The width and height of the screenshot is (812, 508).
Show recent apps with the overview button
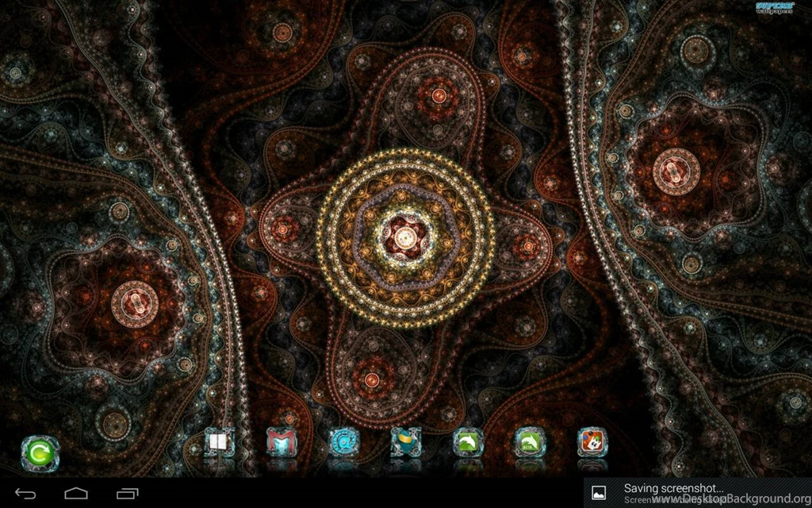tap(127, 494)
